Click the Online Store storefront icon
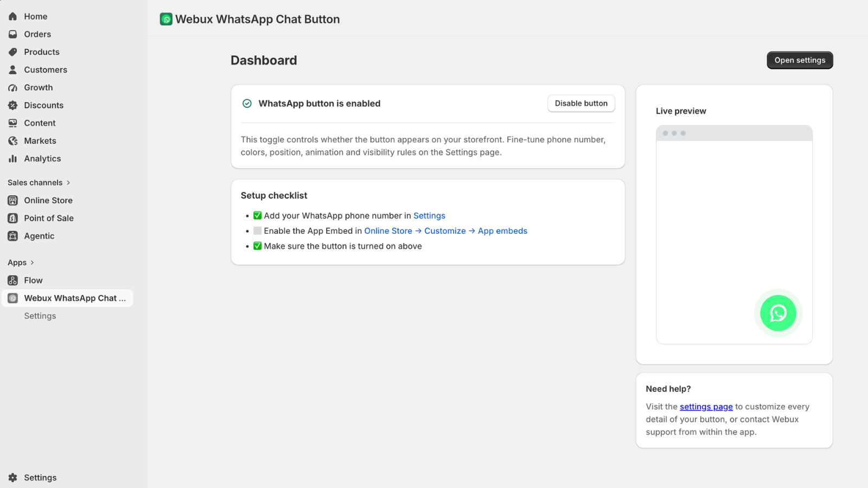Image resolution: width=868 pixels, height=488 pixels. point(13,201)
